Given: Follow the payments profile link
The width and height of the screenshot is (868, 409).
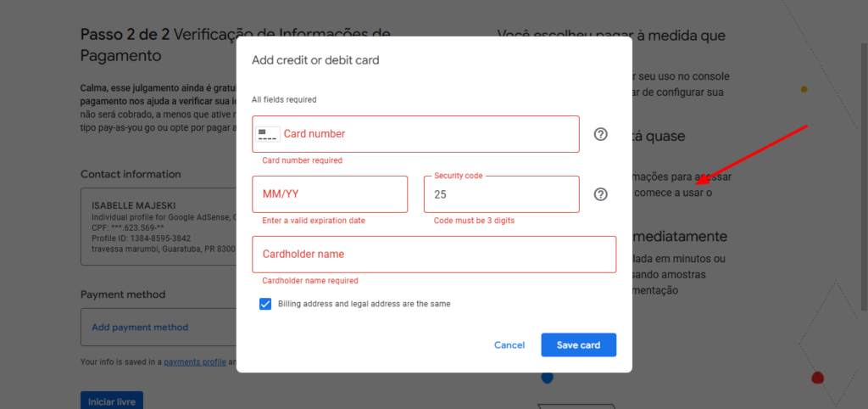Looking at the screenshot, I should (195, 361).
